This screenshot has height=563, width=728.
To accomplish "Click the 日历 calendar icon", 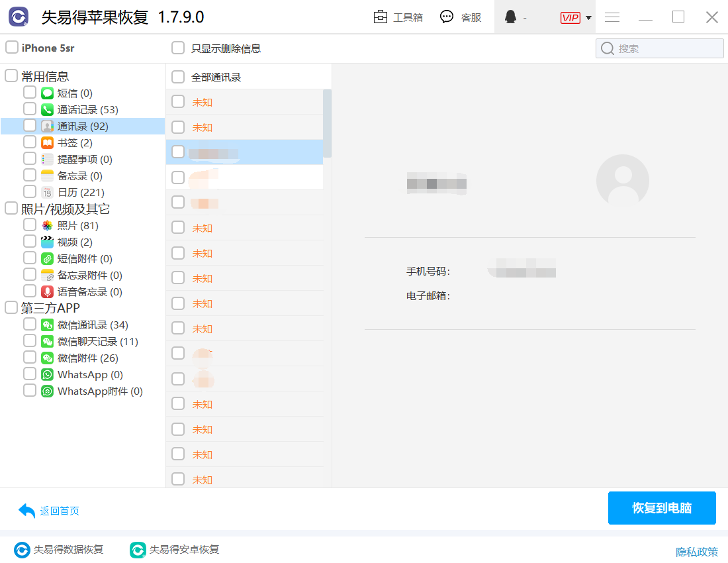I will [47, 193].
